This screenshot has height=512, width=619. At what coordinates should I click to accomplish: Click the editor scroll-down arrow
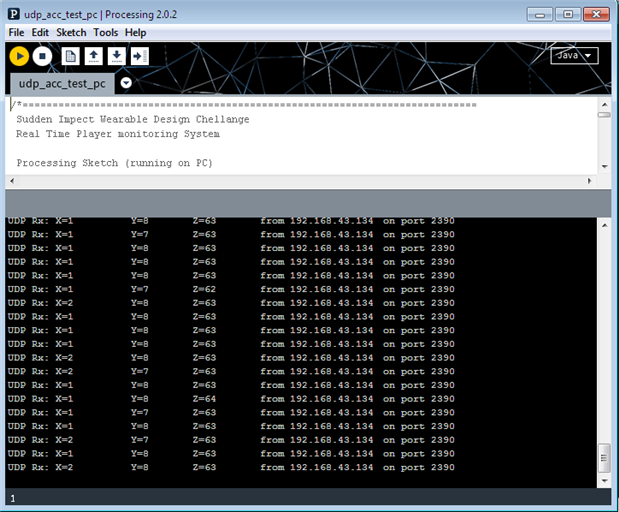(604, 167)
